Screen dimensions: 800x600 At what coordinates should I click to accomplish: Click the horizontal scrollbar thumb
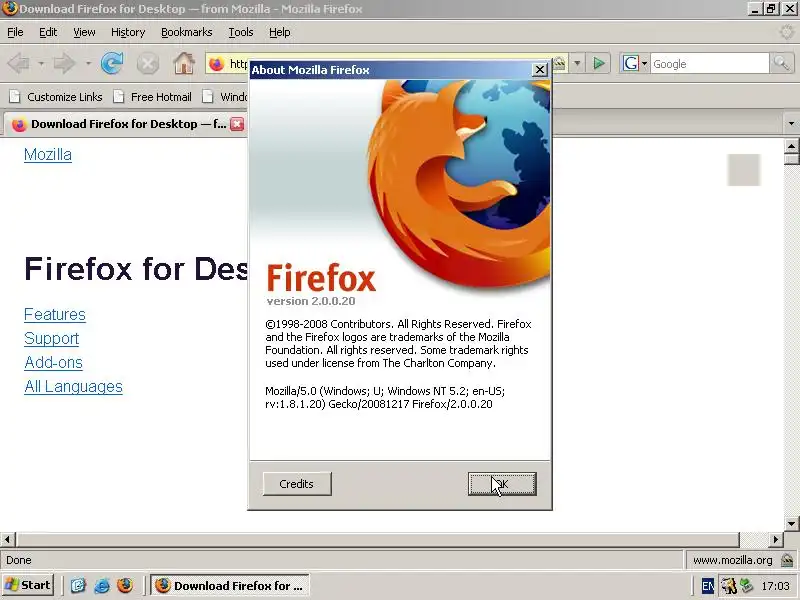click(378, 539)
